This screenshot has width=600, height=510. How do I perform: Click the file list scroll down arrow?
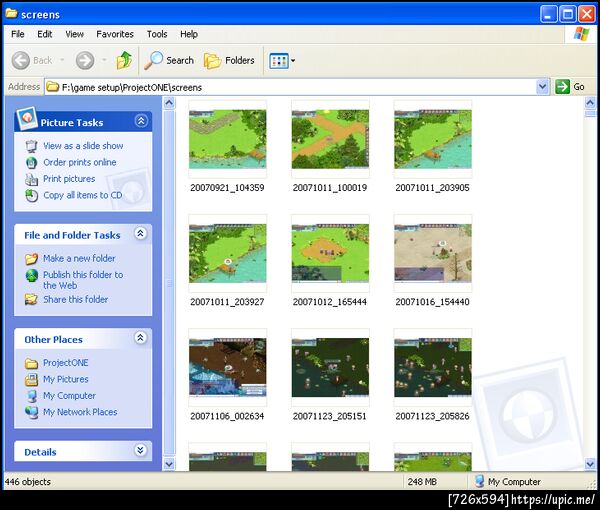tap(590, 464)
